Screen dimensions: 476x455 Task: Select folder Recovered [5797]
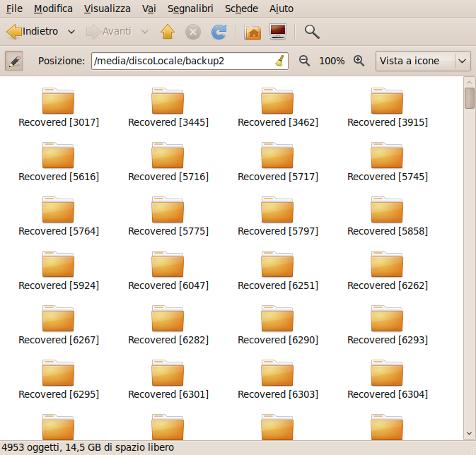coord(277,217)
